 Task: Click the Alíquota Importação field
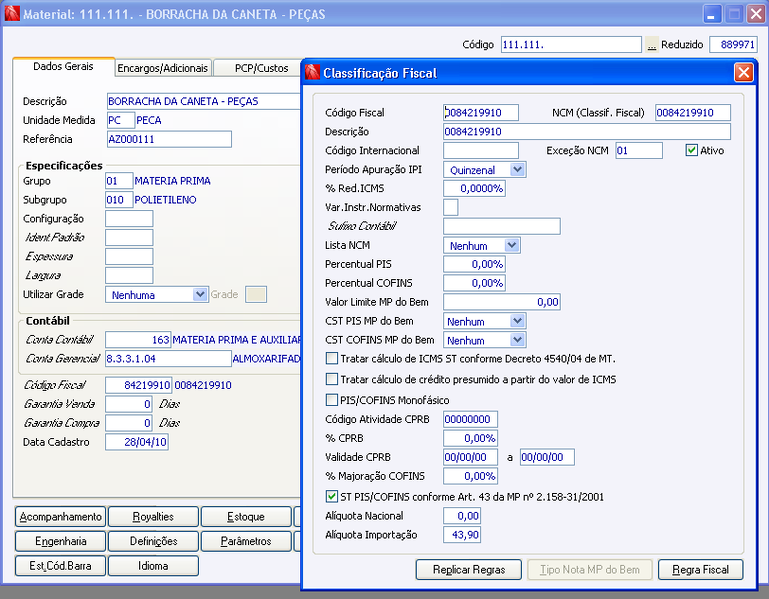click(x=462, y=535)
